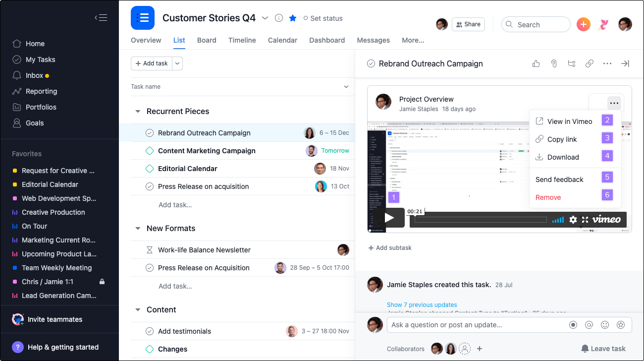Open the emoji picker in comment box
The width and height of the screenshot is (644, 361).
coord(605,325)
